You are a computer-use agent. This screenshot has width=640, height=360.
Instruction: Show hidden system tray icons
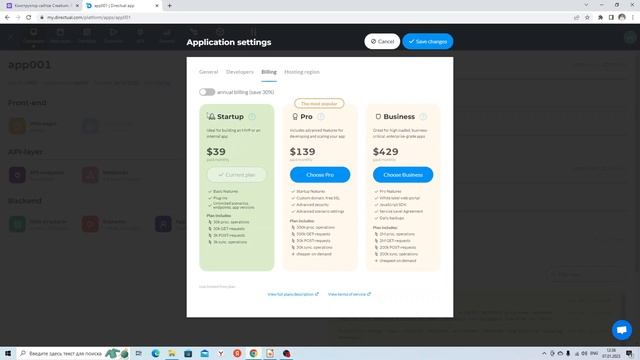544,353
